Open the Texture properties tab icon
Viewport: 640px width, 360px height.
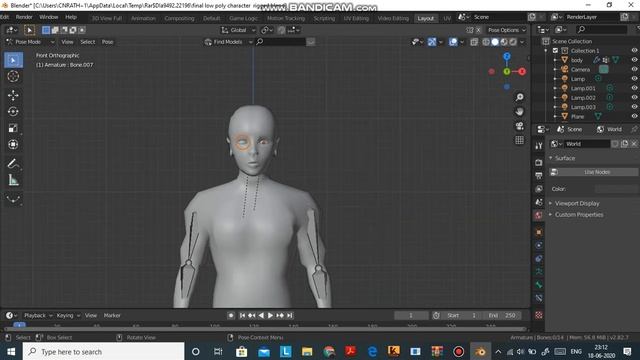[x=539, y=315]
